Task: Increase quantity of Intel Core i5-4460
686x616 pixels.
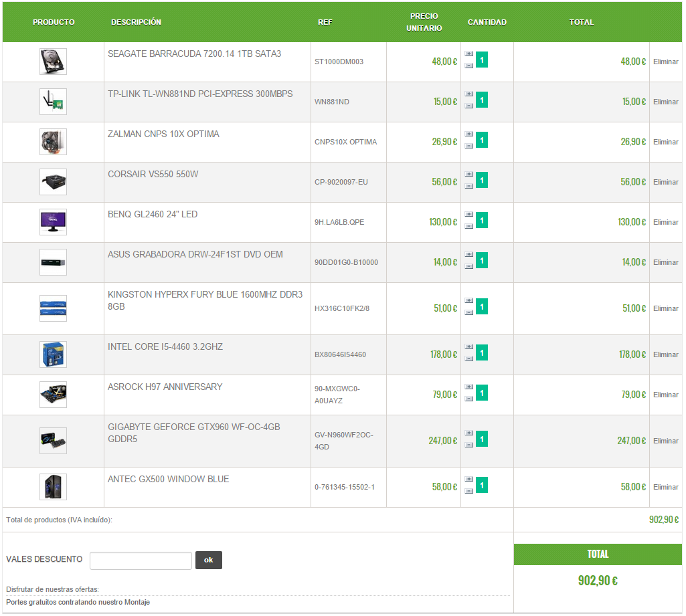Action: point(468,347)
